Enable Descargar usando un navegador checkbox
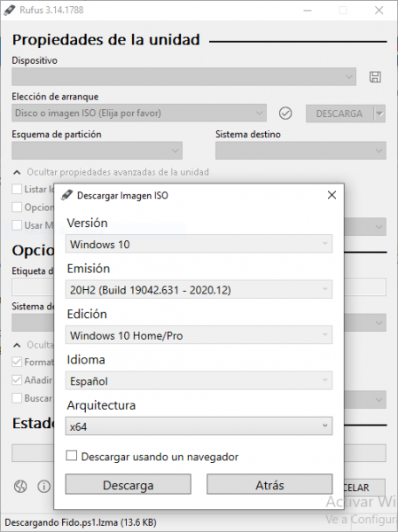This screenshot has height=532, width=398. [x=72, y=456]
